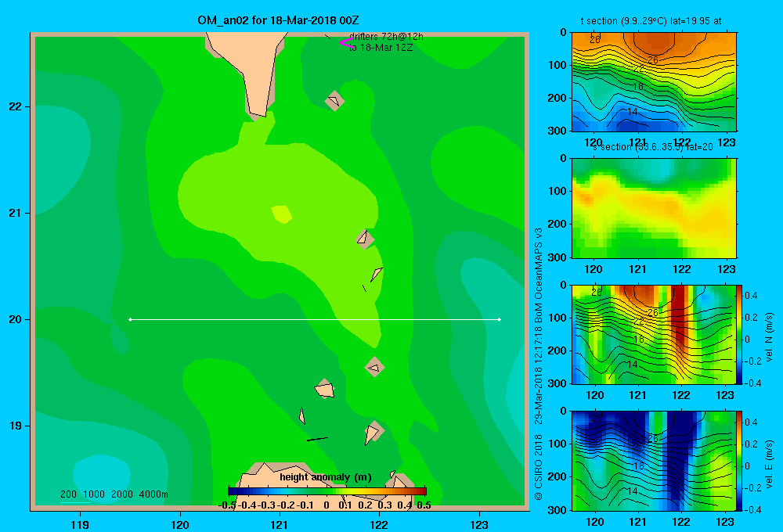Click the '119' longitude axis label on the main map
Screen dimensions: 783x532
coord(80,524)
